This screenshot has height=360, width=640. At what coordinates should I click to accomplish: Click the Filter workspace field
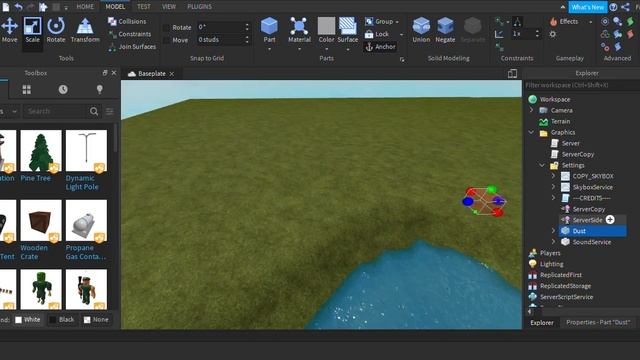point(582,85)
